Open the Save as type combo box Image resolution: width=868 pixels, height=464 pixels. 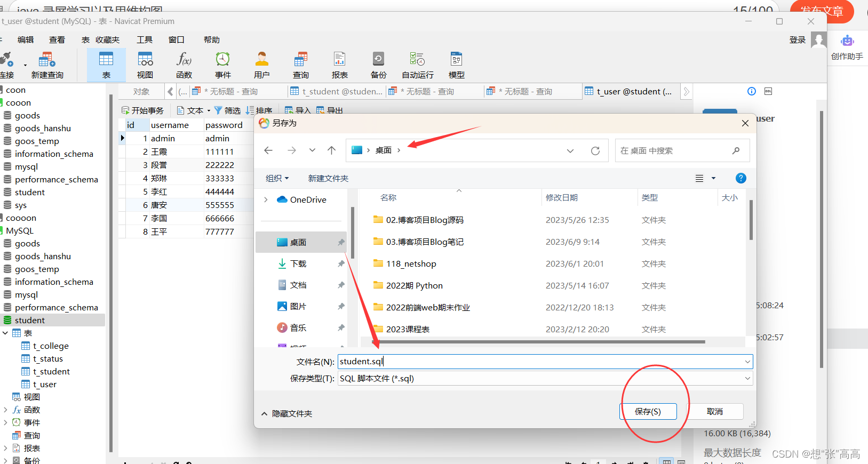pos(545,379)
